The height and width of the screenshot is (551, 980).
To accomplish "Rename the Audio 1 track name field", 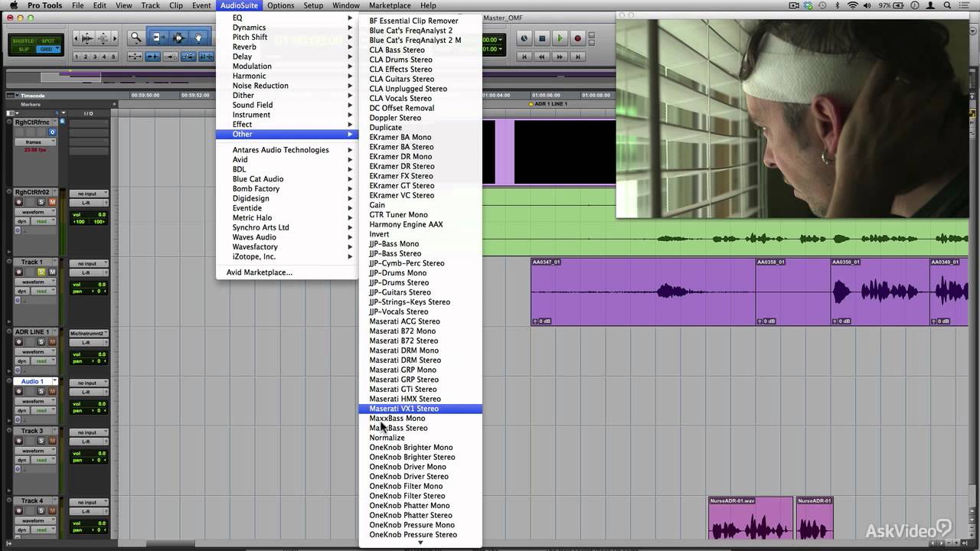I will (x=33, y=381).
